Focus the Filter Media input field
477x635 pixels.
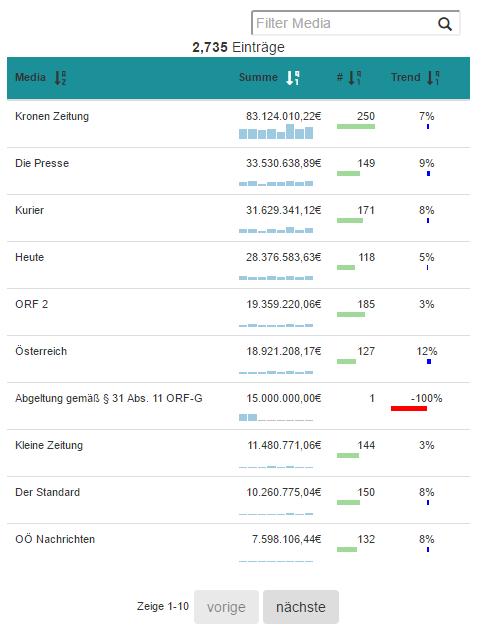click(x=356, y=23)
